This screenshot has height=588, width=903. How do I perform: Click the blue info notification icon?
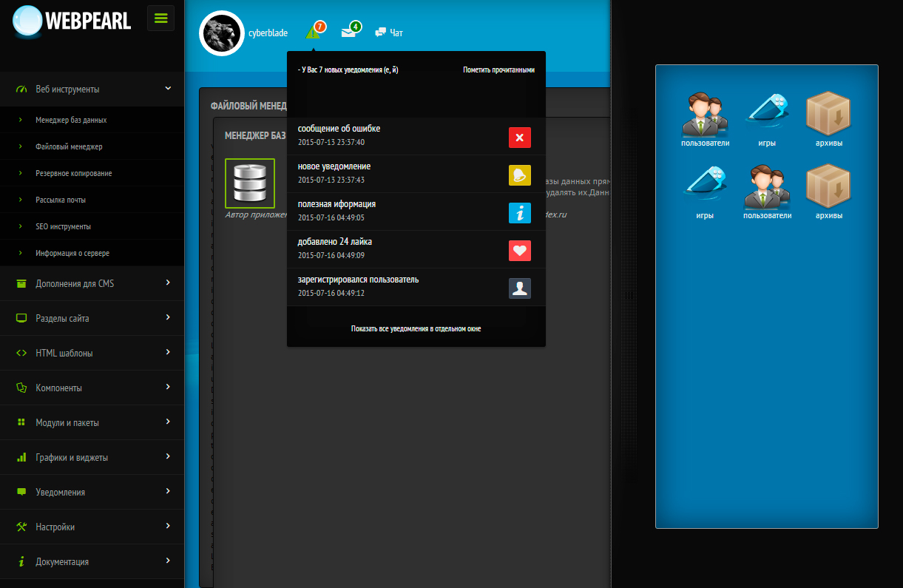(520, 213)
